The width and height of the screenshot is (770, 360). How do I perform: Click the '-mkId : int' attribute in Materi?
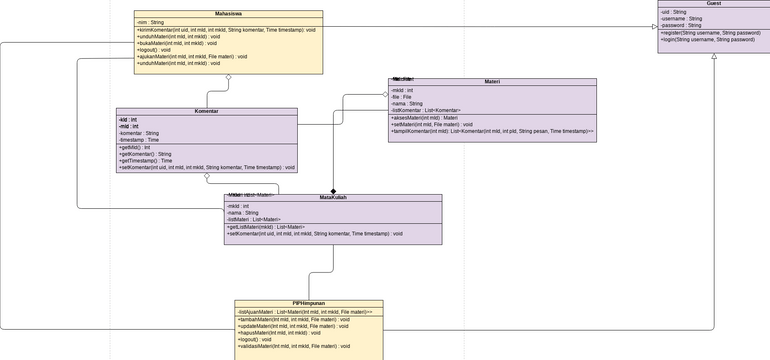coord(402,90)
